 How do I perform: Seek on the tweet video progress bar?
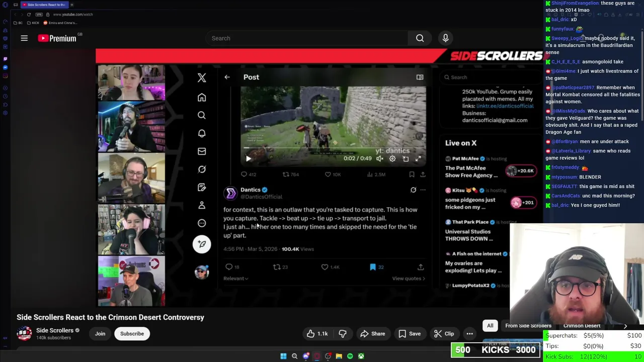click(333, 148)
